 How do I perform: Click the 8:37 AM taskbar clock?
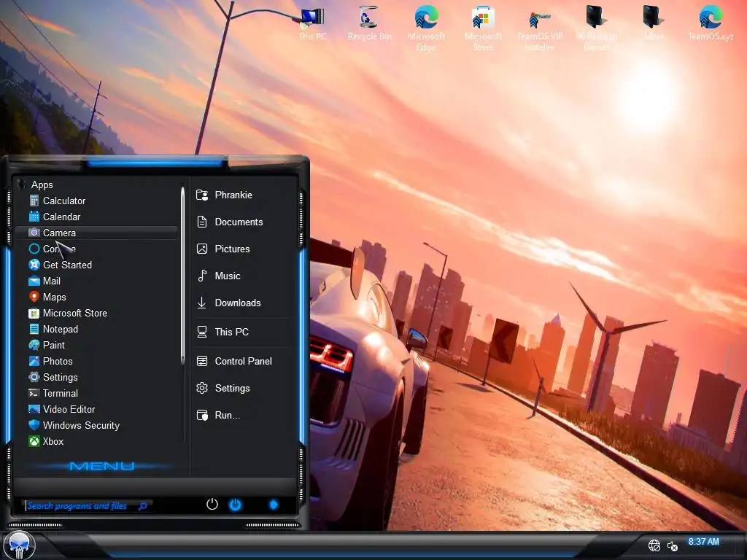(704, 542)
